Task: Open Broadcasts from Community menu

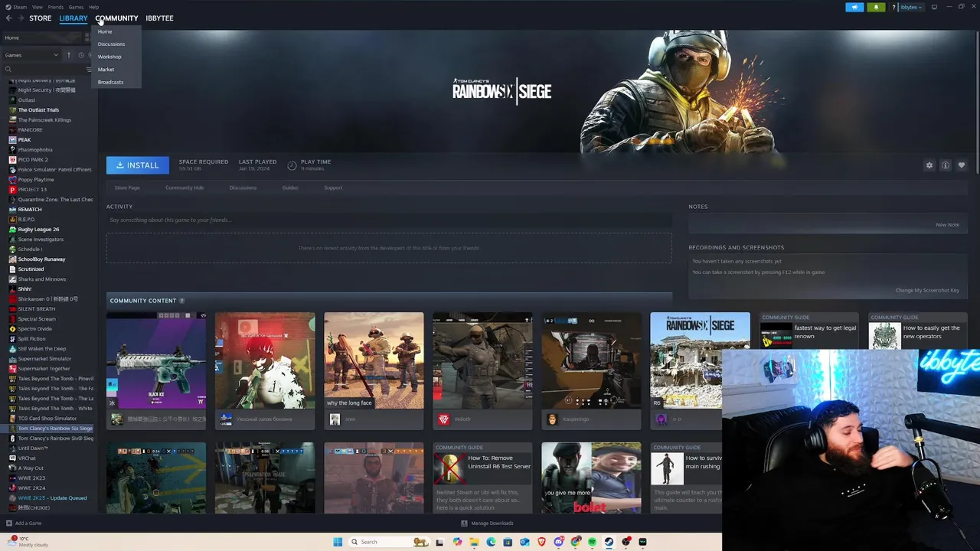Action: 110,82
